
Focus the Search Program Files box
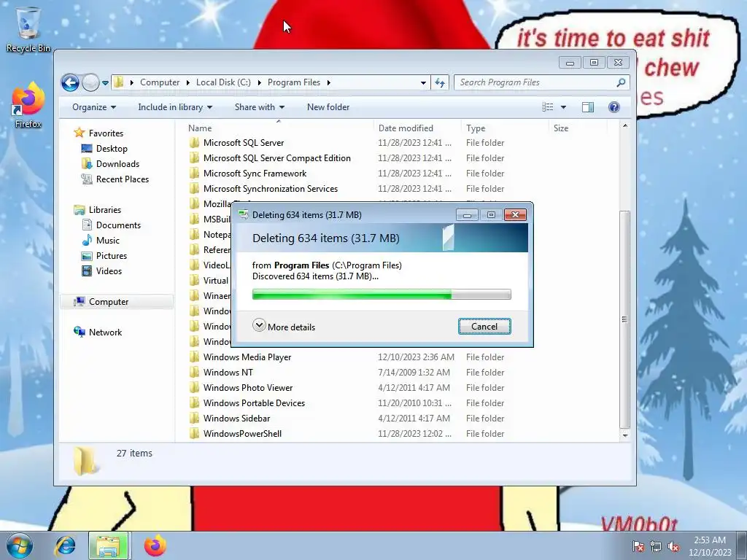tap(542, 82)
